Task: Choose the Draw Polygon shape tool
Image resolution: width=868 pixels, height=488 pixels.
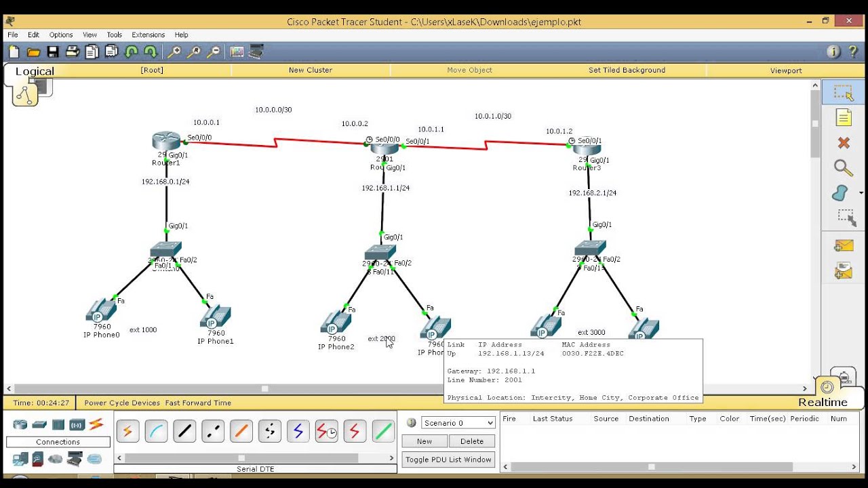Action: coord(841,193)
